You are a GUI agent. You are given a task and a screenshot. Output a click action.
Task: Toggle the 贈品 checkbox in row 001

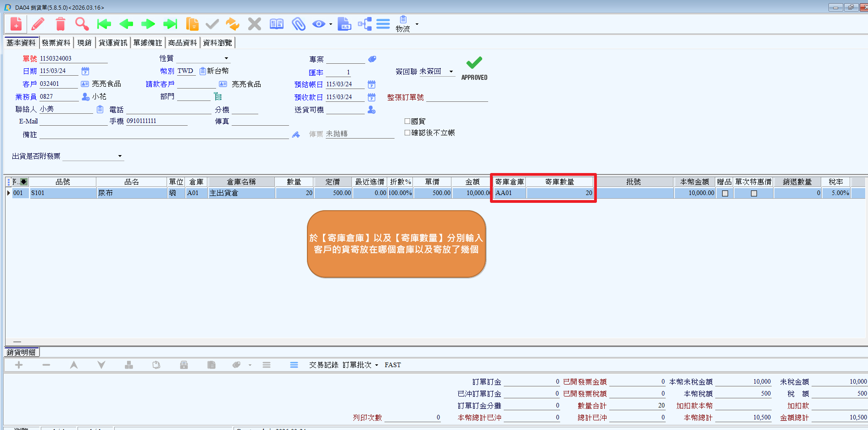pos(725,193)
